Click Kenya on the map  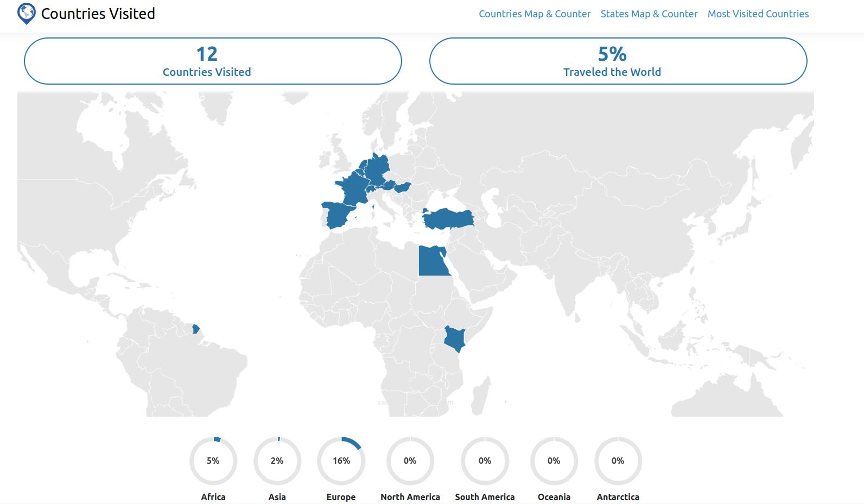coord(454,338)
